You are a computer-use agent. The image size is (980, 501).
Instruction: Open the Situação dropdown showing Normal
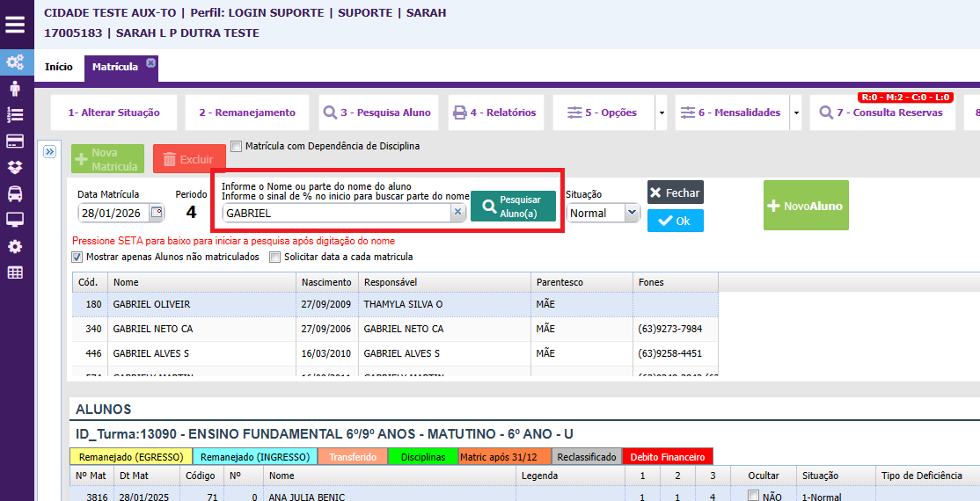pos(603,213)
